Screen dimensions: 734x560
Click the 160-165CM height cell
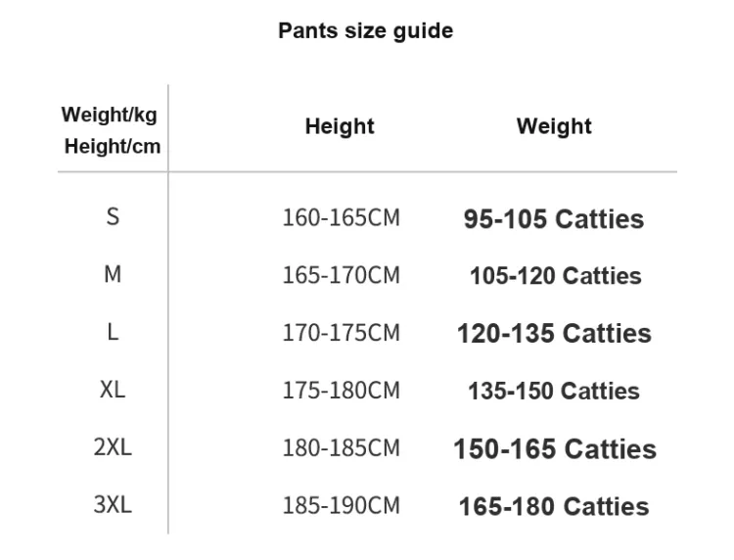pyautogui.click(x=341, y=217)
